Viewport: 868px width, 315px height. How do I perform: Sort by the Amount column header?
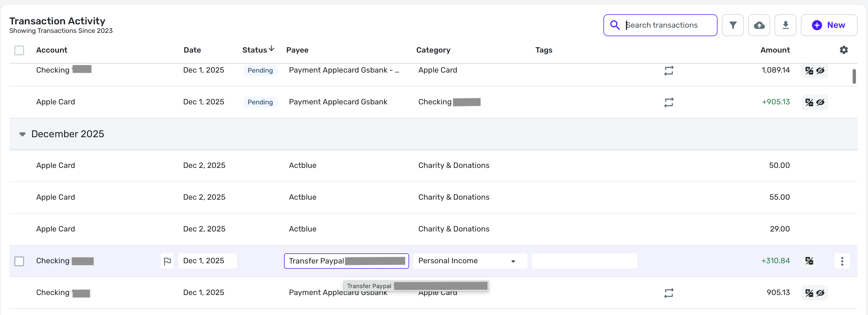coord(775,50)
